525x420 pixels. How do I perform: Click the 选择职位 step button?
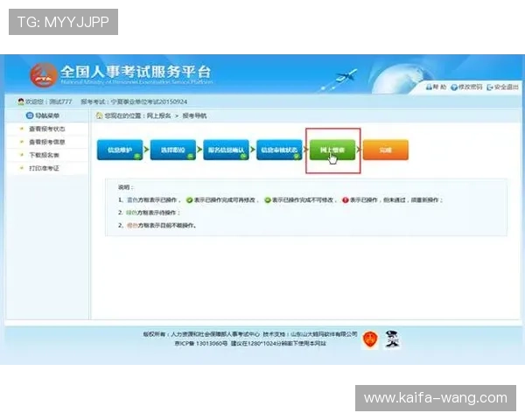(173, 150)
